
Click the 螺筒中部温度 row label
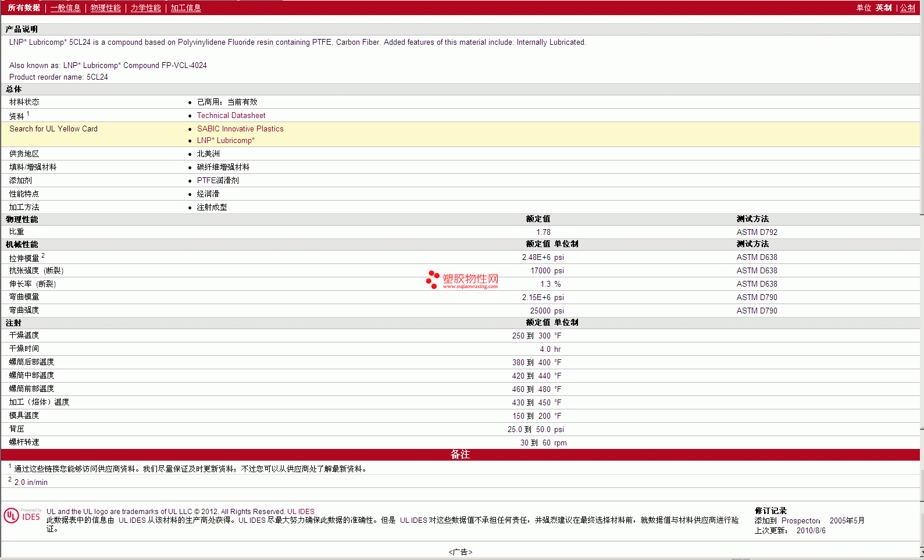tap(32, 376)
